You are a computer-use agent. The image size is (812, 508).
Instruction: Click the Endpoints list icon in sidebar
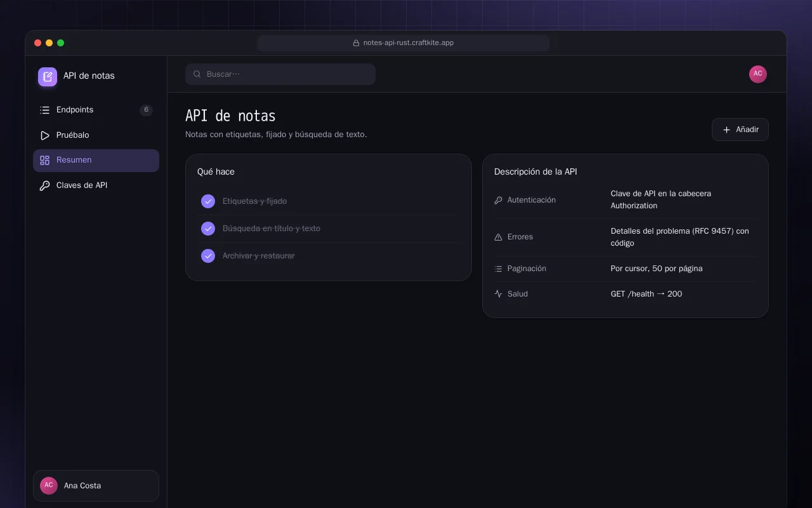[44, 110]
